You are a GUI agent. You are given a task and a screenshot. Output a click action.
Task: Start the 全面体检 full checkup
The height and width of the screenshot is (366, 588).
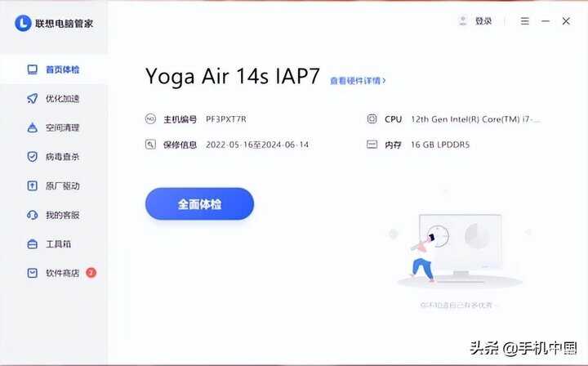[199, 203]
